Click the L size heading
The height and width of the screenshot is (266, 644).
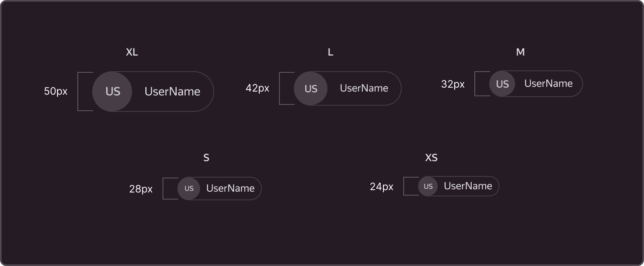click(x=331, y=52)
